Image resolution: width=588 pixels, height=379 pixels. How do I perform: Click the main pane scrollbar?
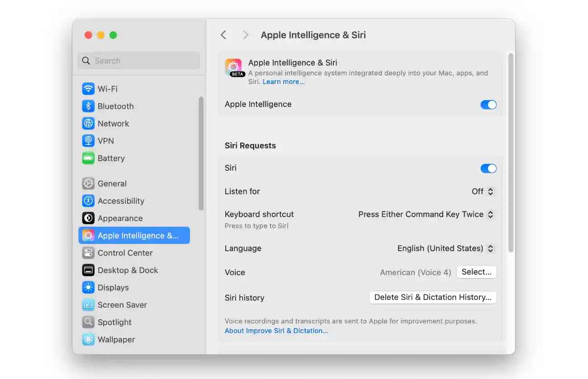511,153
